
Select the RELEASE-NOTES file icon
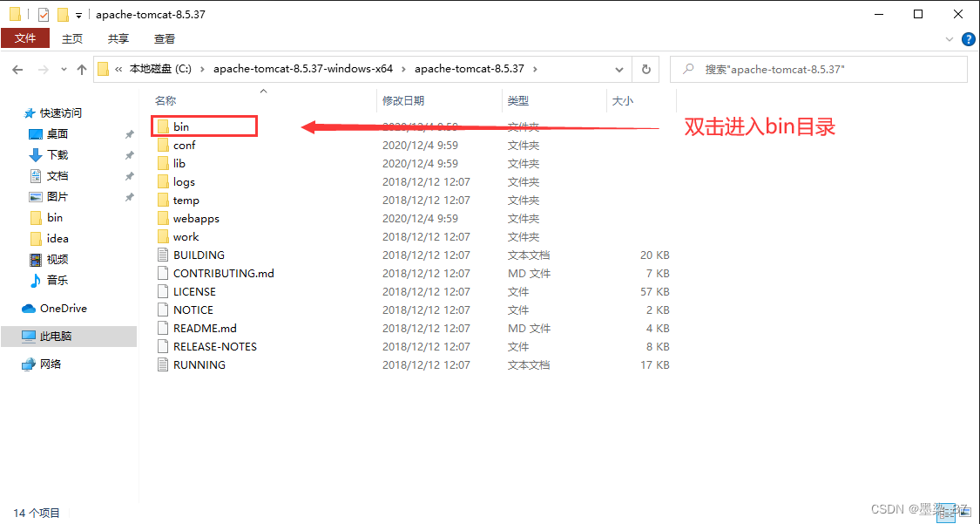tap(163, 346)
